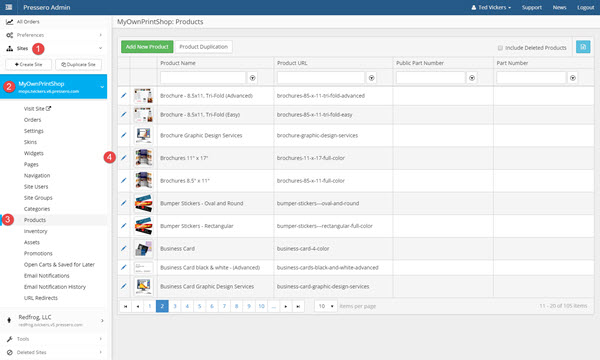This screenshot has height=360, width=600.
Task: Jump to last page of products
Action: coord(298,306)
